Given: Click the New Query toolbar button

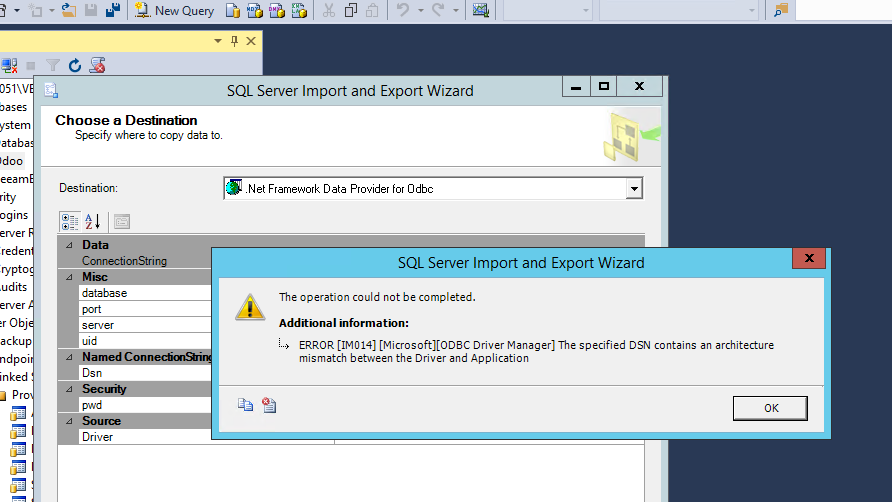Looking at the screenshot, I should (x=174, y=10).
